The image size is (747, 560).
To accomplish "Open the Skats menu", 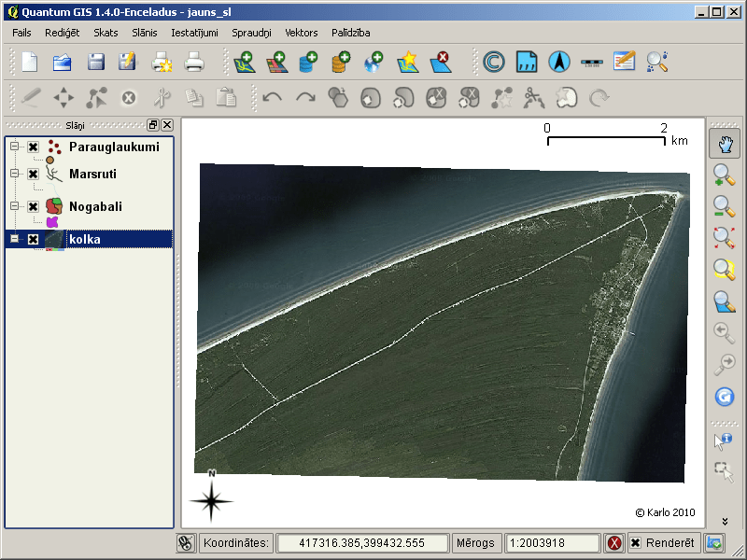I will pyautogui.click(x=106, y=33).
